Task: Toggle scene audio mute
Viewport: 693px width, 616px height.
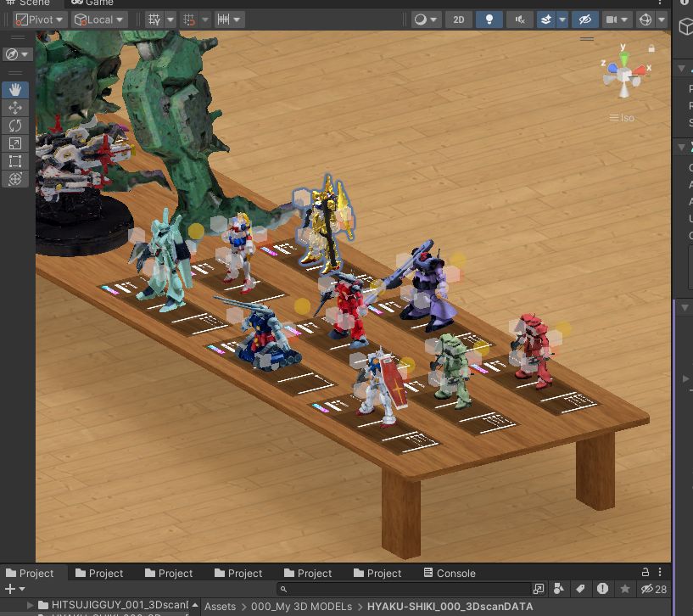Action: click(x=520, y=20)
